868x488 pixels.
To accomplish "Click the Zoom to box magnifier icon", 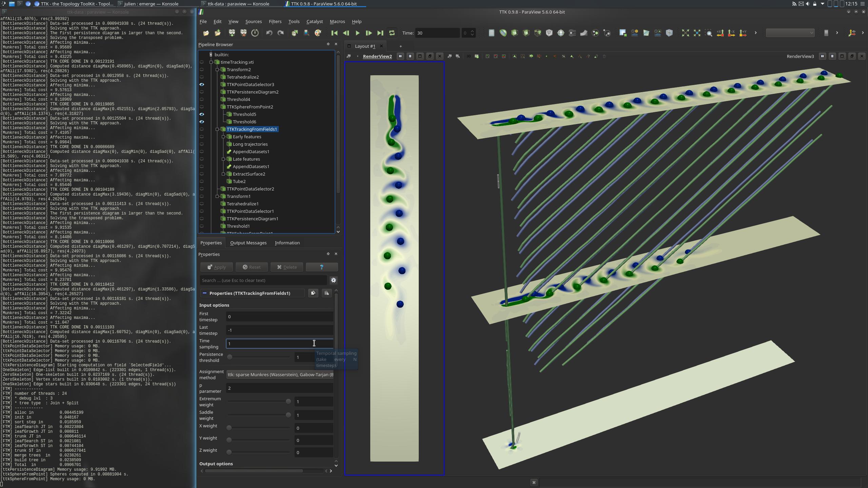I will tap(708, 33).
